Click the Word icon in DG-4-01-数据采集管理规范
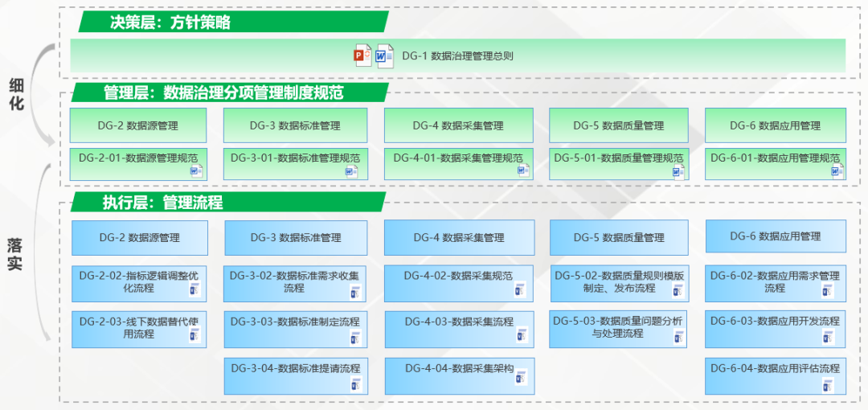 click(x=522, y=170)
